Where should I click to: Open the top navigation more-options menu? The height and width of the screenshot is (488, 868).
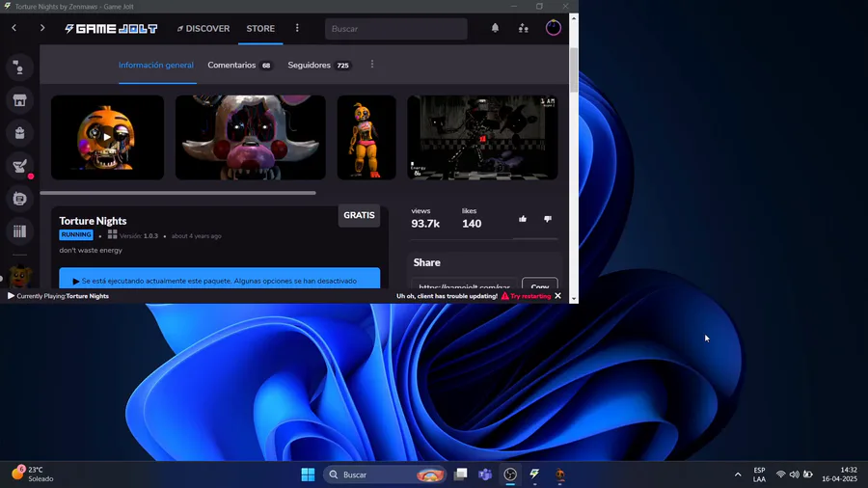coord(297,28)
